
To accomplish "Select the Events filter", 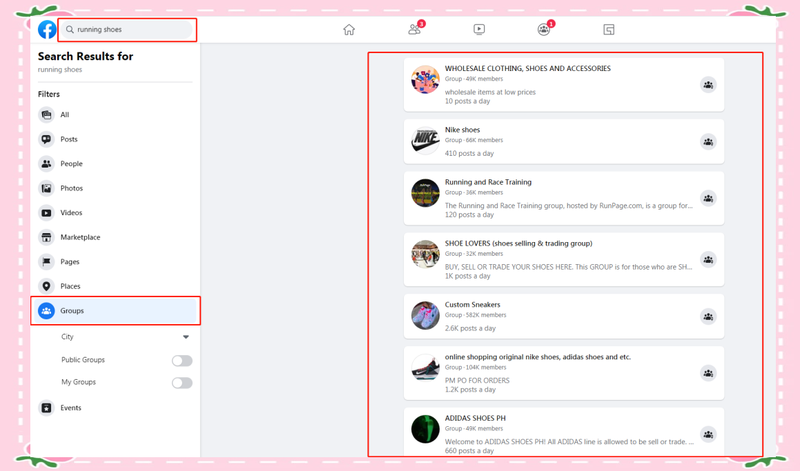I will coord(115,408).
